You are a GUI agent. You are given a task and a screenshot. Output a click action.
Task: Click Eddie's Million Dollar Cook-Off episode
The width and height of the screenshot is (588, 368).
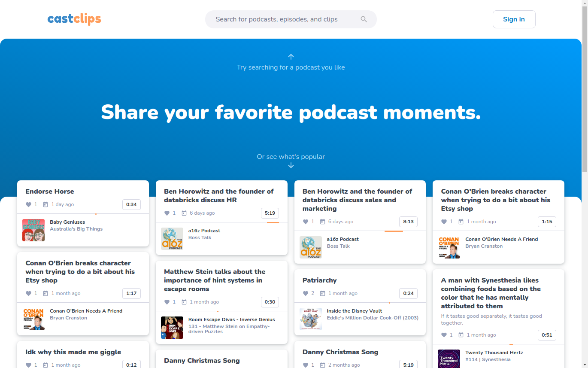(373, 318)
